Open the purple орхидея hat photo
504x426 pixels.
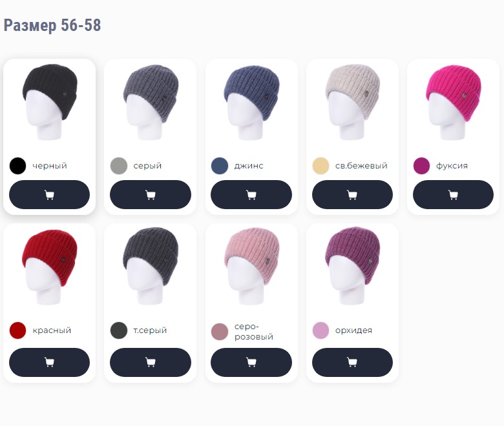click(352, 267)
